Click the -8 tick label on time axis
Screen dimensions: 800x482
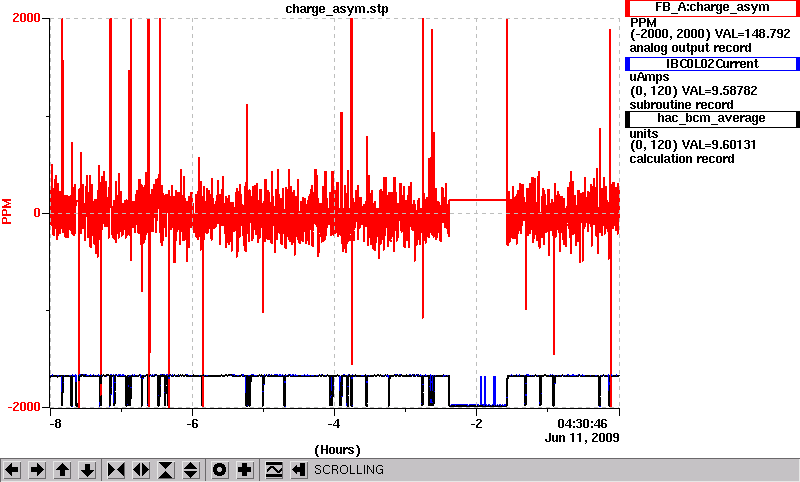pos(55,424)
